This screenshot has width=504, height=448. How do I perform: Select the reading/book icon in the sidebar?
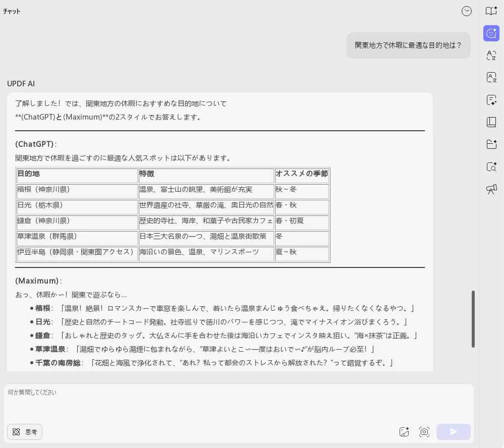click(x=491, y=122)
